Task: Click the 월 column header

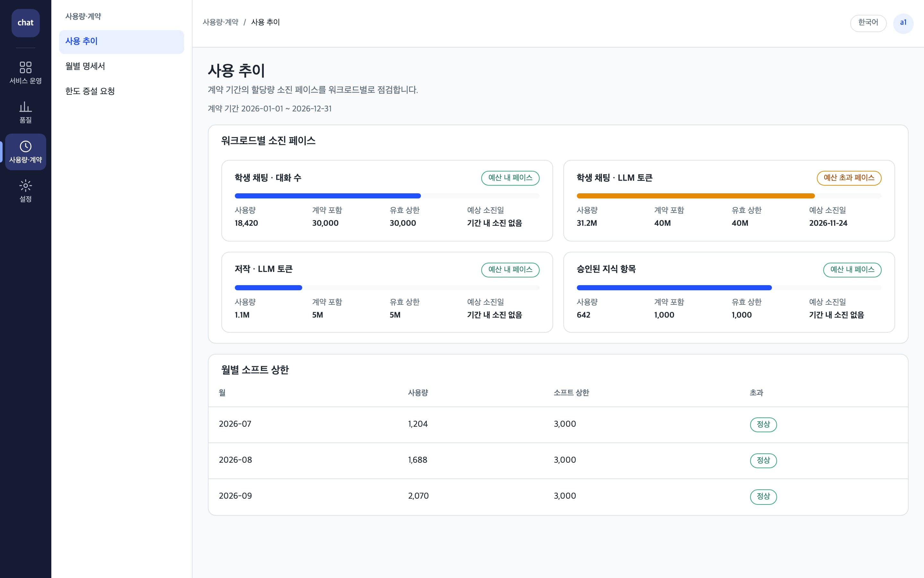Action: pyautogui.click(x=222, y=393)
